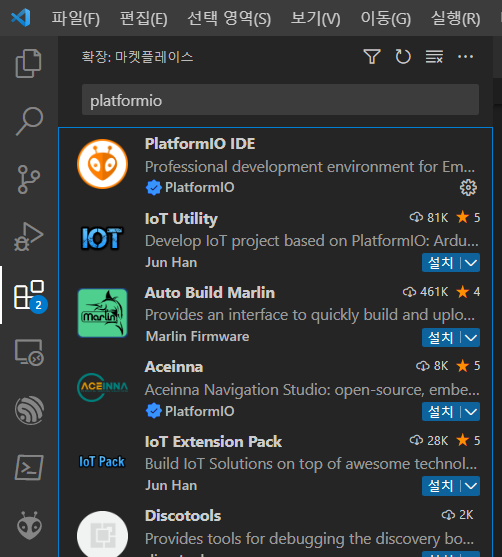Open the 이동(G) menu
502x557 pixels.
(x=385, y=18)
